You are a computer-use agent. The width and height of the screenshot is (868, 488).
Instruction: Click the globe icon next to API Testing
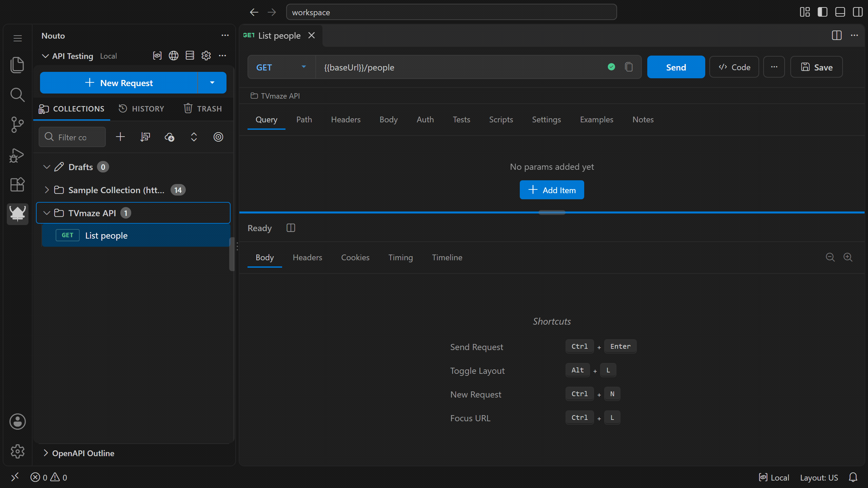174,56
